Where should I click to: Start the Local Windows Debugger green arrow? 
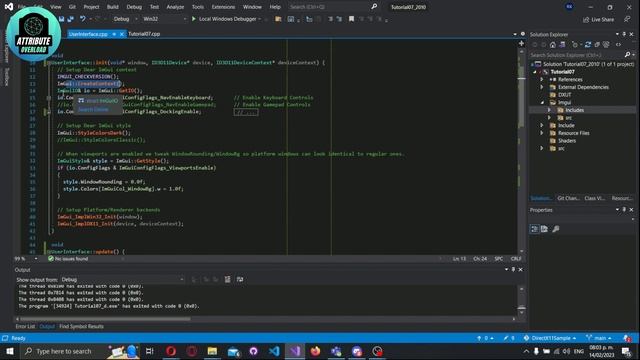194,19
